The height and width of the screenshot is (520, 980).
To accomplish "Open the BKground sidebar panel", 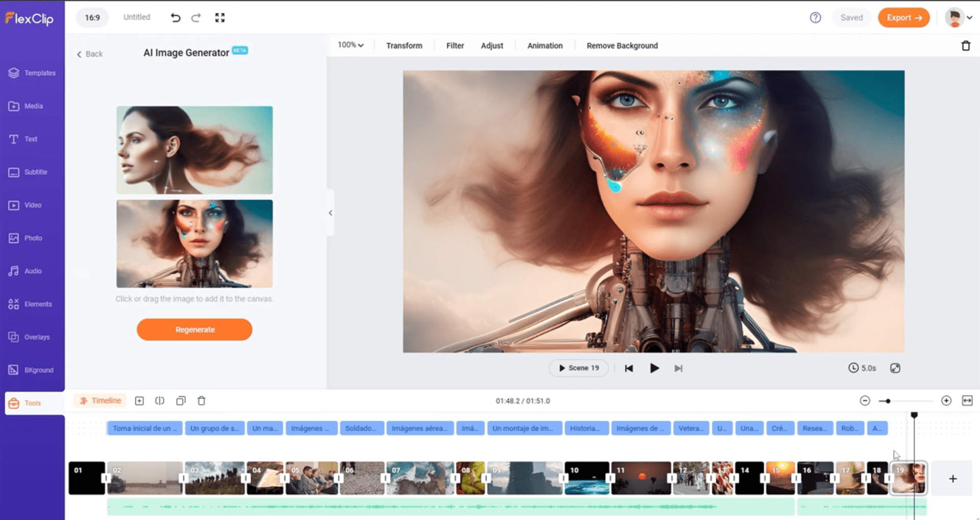I will coord(32,370).
